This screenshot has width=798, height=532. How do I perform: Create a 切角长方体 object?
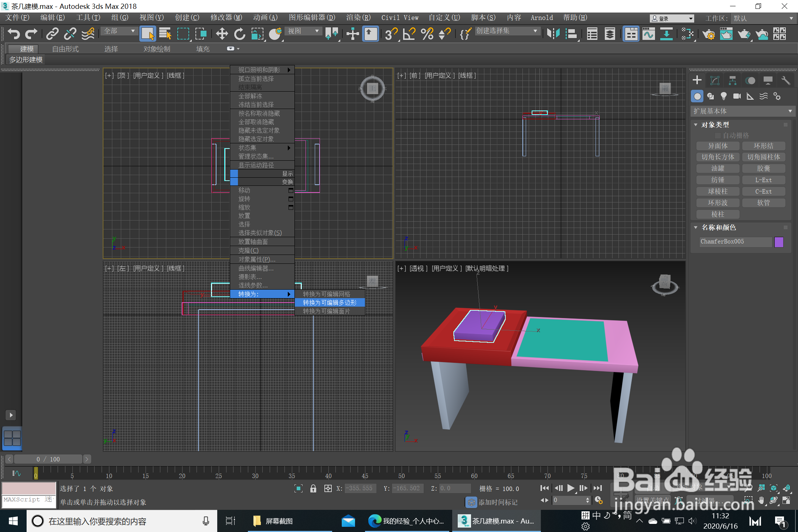coord(718,157)
